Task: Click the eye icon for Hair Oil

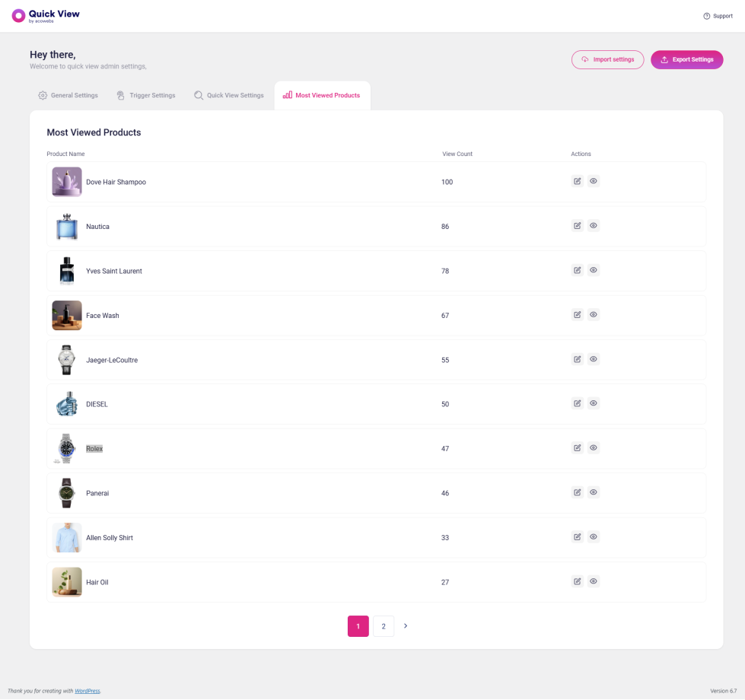Action: coord(594,581)
